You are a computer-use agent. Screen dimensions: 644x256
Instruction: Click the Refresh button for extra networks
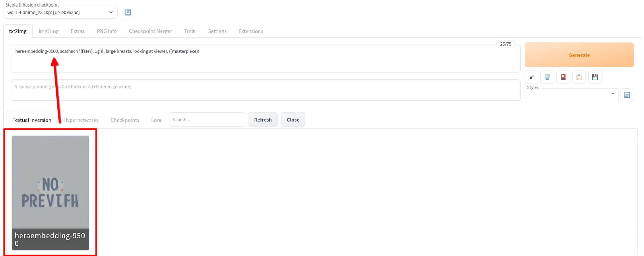coord(263,120)
